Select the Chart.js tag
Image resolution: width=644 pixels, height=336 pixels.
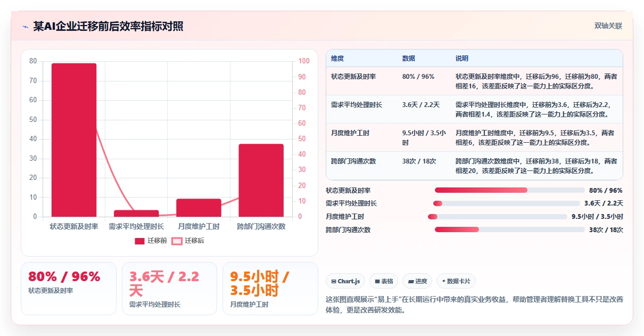(x=345, y=281)
